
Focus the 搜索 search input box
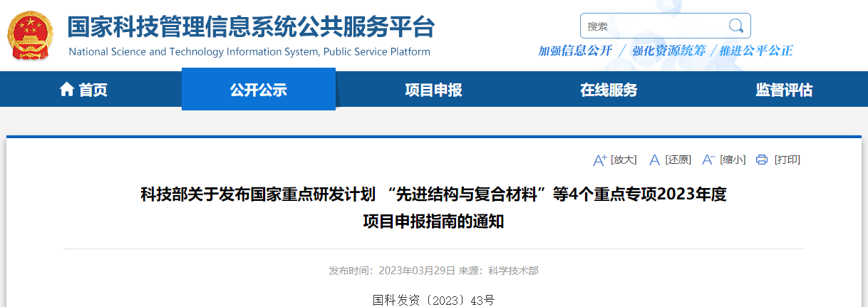pyautogui.click(x=652, y=26)
